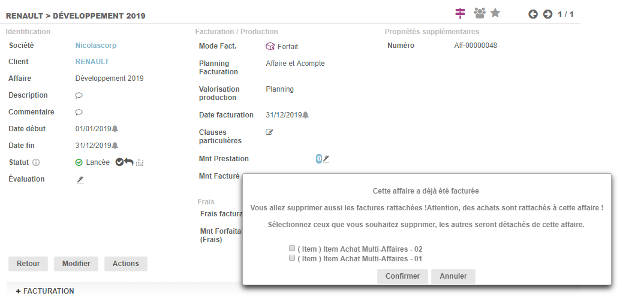Open the RENAULT client link
The height and width of the screenshot is (305, 644).
[x=92, y=62]
